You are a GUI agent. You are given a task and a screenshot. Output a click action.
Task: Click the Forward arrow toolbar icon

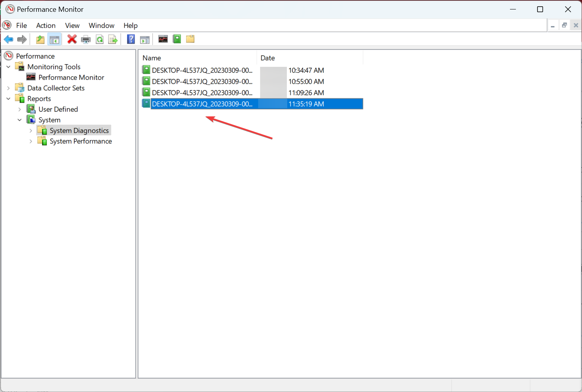(22, 39)
